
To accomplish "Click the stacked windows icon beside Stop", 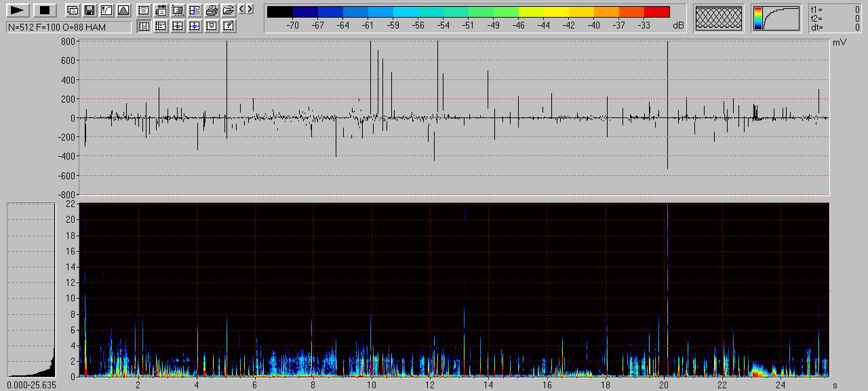I will 72,10.
